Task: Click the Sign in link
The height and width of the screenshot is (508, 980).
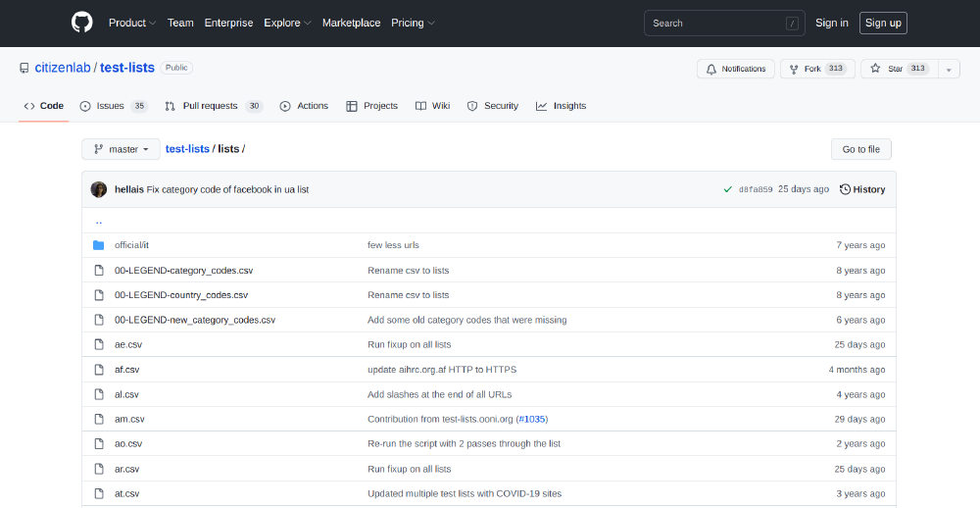Action: pos(832,23)
